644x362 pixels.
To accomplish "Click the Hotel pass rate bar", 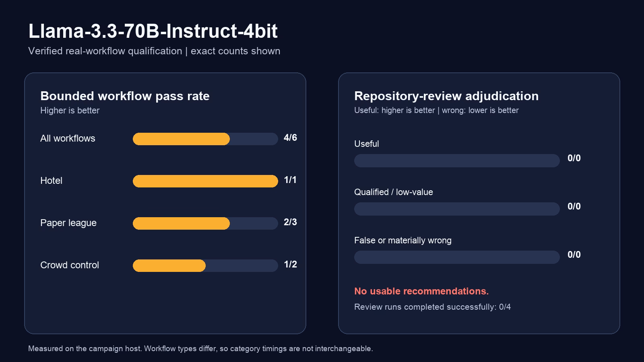I will coord(205,181).
